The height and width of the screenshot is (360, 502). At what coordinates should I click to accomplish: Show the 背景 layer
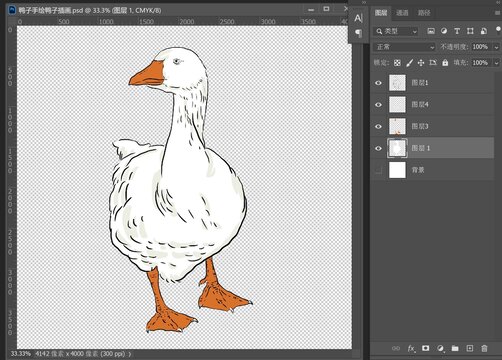(x=378, y=170)
